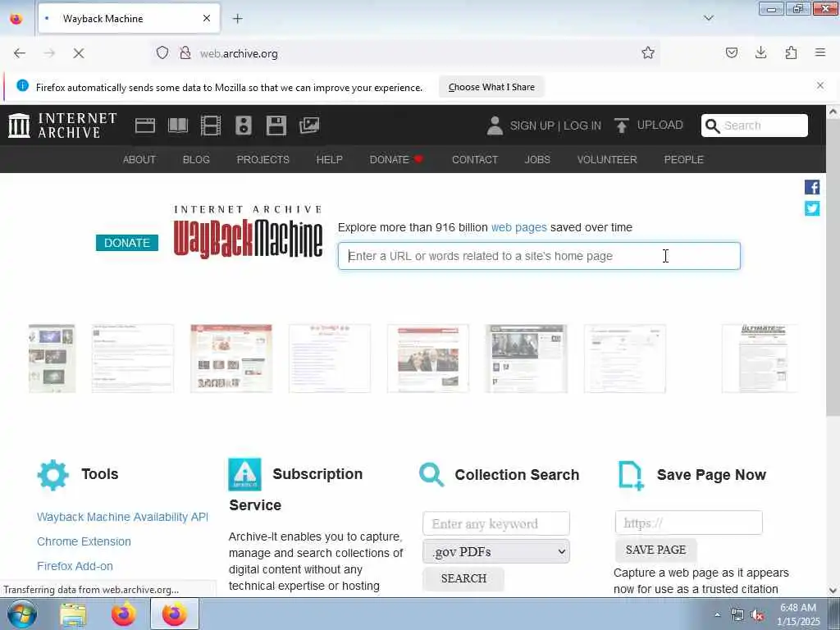Click the Archive-It subscription service icon
The height and width of the screenshot is (630, 840).
(244, 474)
